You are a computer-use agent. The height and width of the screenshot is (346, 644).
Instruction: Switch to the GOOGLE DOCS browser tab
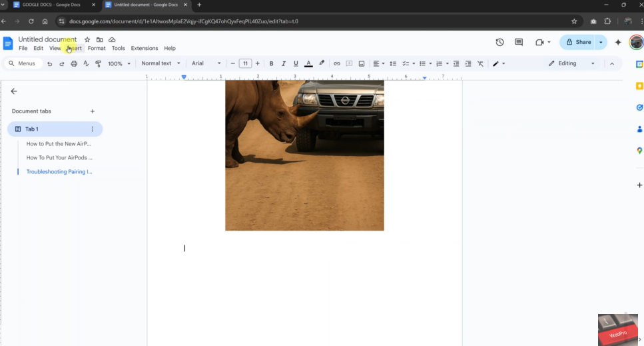pyautogui.click(x=54, y=5)
